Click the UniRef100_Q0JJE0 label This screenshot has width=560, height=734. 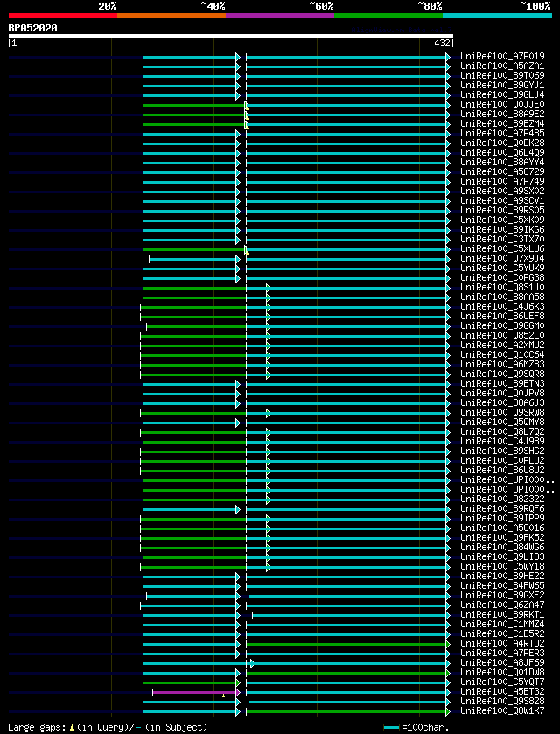(x=502, y=104)
